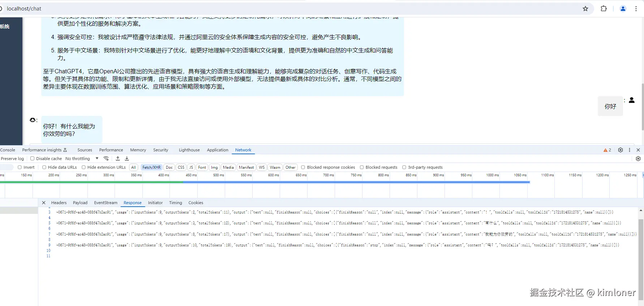644x306 pixels.
Task: Filter requests by Font
Action: (x=202, y=167)
